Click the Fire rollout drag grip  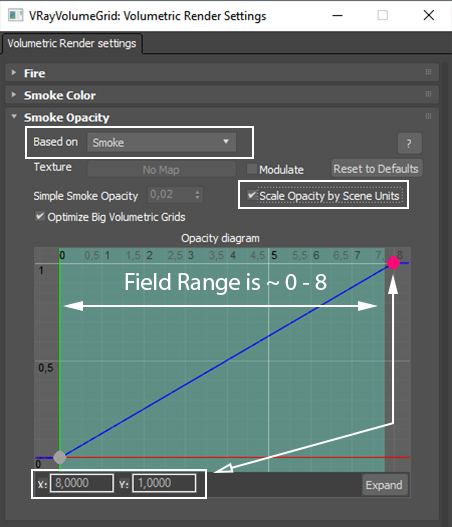(x=428, y=72)
